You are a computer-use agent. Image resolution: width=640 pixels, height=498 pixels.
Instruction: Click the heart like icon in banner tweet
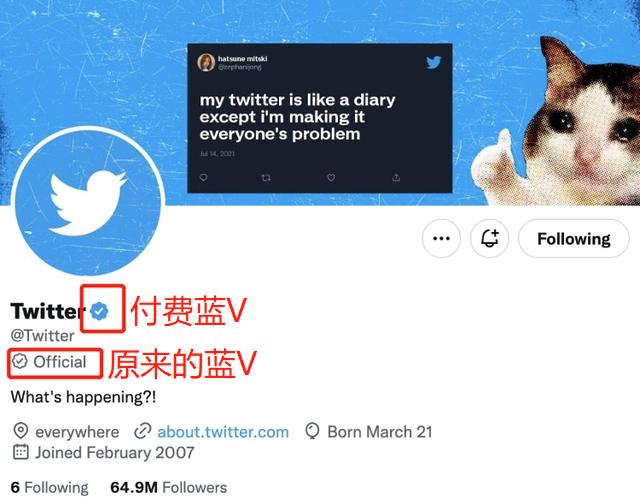pyautogui.click(x=331, y=178)
